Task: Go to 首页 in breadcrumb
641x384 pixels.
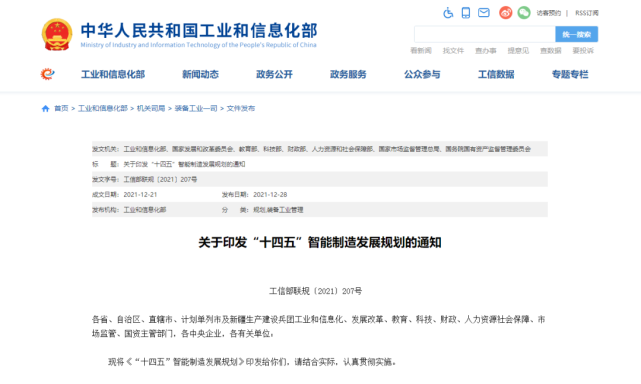Action: (x=61, y=108)
